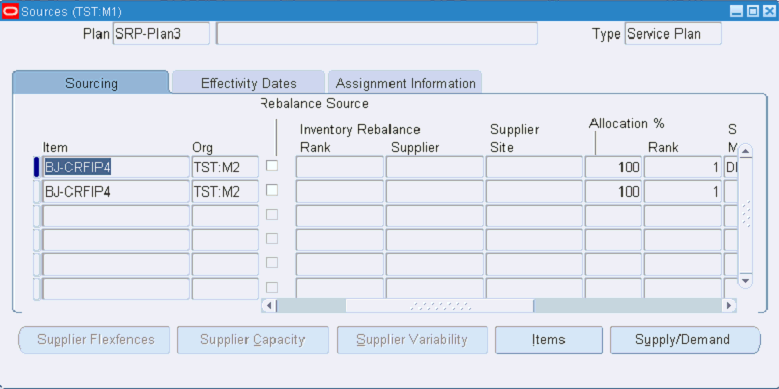Click the Supplier Capacity button
Screen dimensions: 779x389
252,340
